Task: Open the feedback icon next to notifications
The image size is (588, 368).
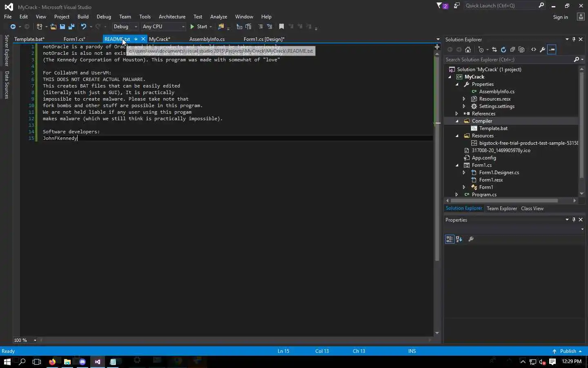Action: click(x=457, y=6)
